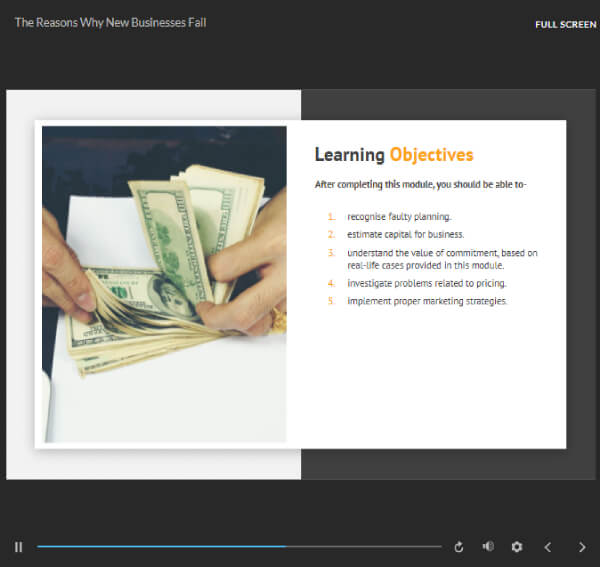Screen dimensions: 600x567
Task: Open the settings gear icon
Action: point(517,547)
